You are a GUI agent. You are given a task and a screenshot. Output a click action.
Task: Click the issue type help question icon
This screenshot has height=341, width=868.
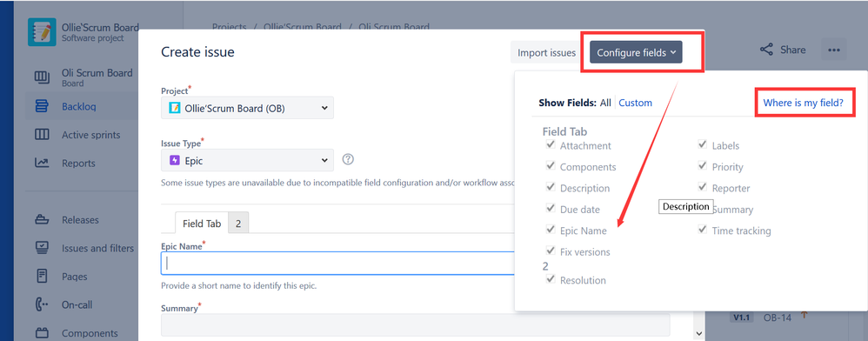tap(348, 159)
